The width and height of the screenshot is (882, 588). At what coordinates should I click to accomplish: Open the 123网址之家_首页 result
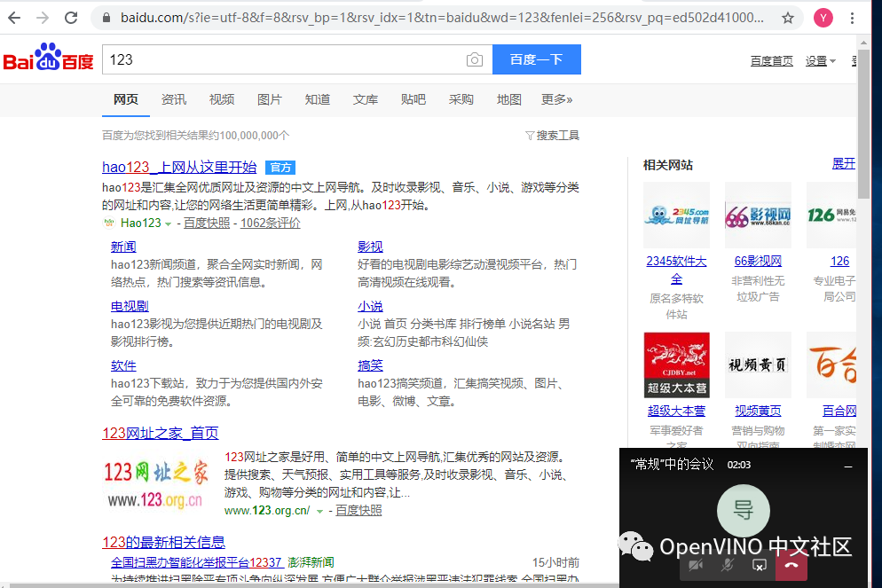161,434
